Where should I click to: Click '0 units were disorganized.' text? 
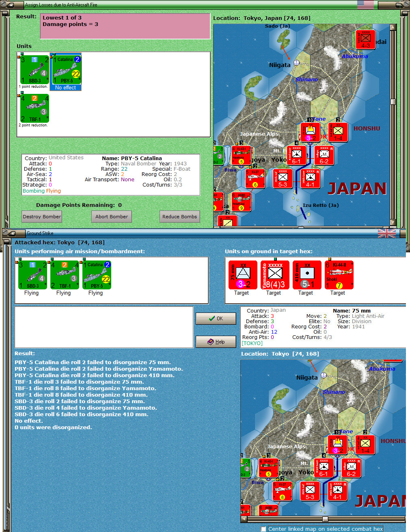coord(53,428)
